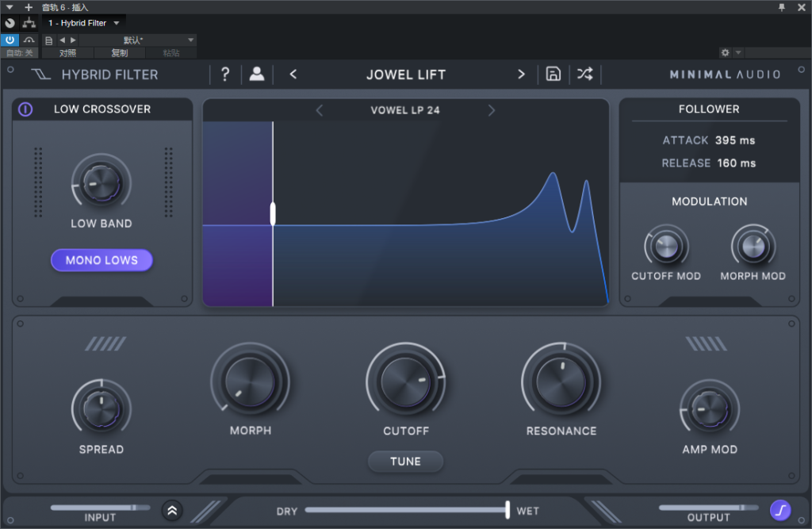Click the CUTOFF MOD knob
Image resolution: width=812 pixels, height=529 pixels.
coord(666,247)
